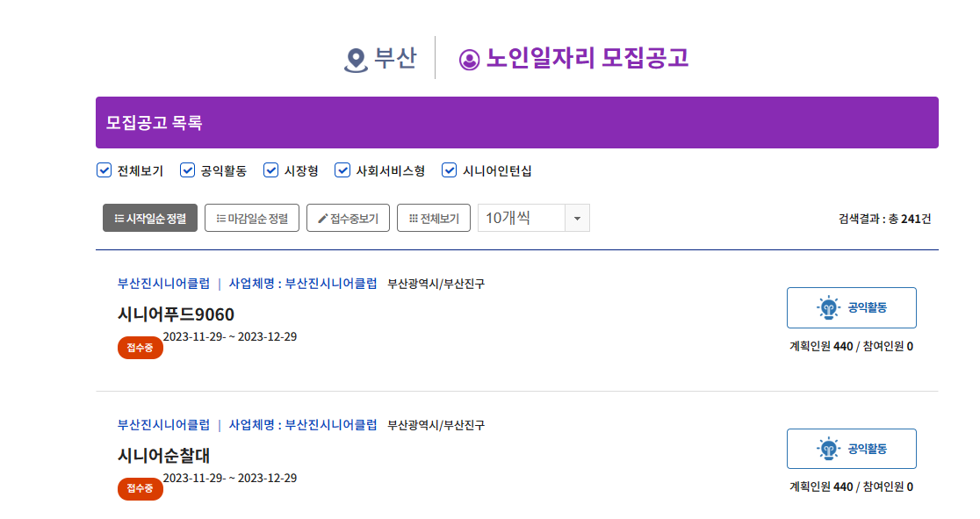Click date range under 시니어순찰대
Viewport: 980px width, 519px height.
click(230, 478)
